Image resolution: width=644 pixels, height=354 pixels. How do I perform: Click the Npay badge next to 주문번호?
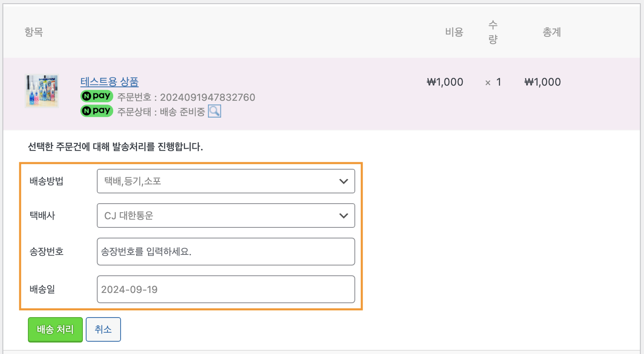tap(97, 96)
